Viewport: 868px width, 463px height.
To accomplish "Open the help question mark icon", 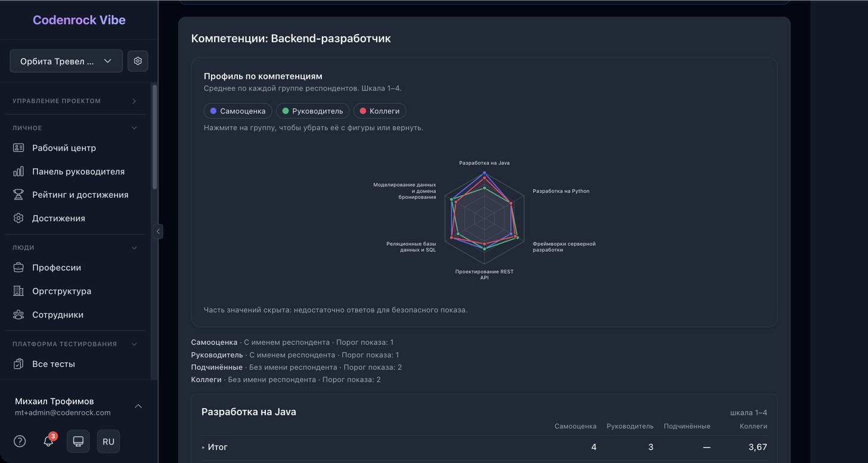I will click(20, 442).
